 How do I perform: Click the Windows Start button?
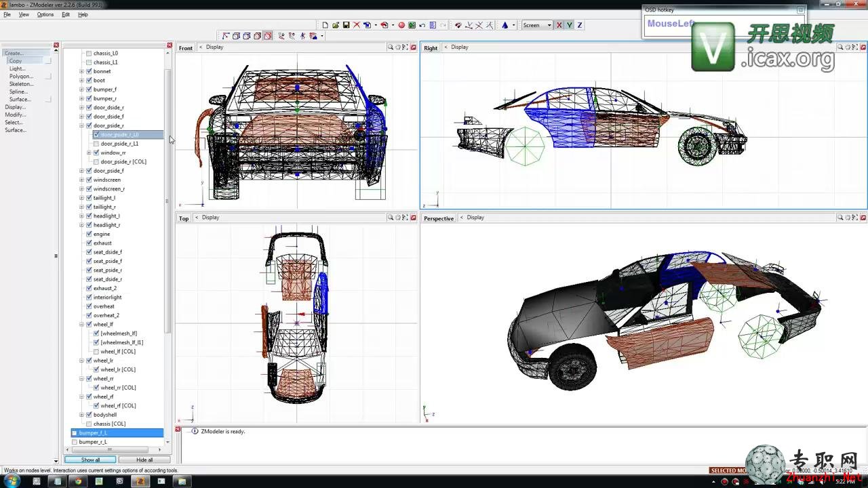12,481
